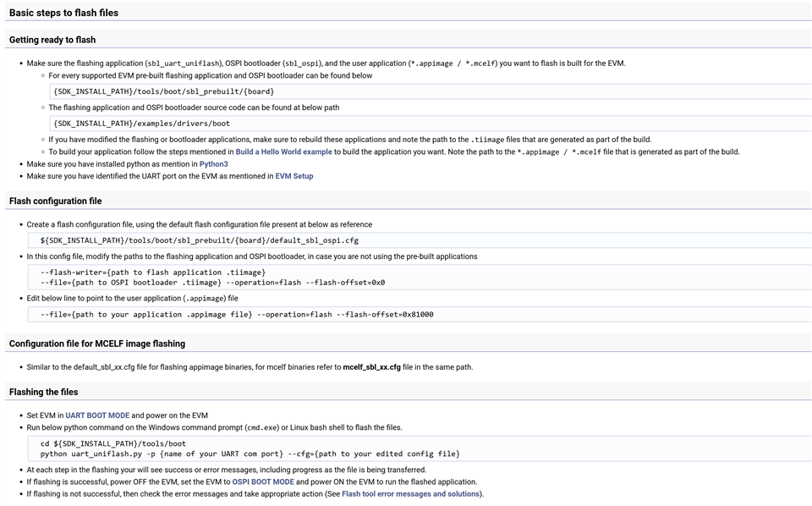Click the sbl_prebuilt/{board} path code block
The image size is (812, 506).
coord(163,91)
